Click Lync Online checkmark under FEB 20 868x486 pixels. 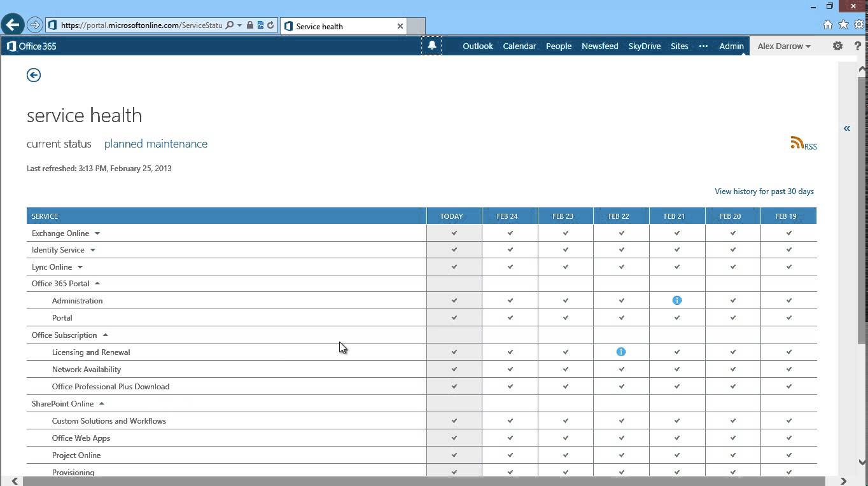point(733,267)
